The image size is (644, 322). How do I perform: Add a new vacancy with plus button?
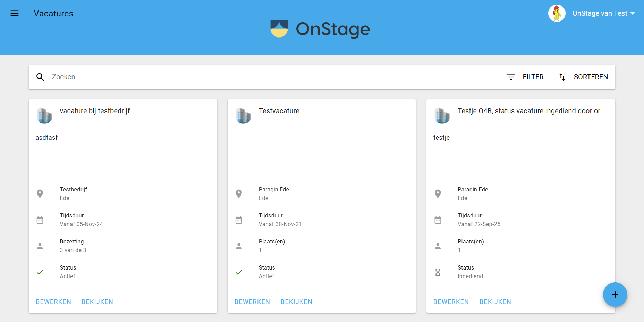615,295
